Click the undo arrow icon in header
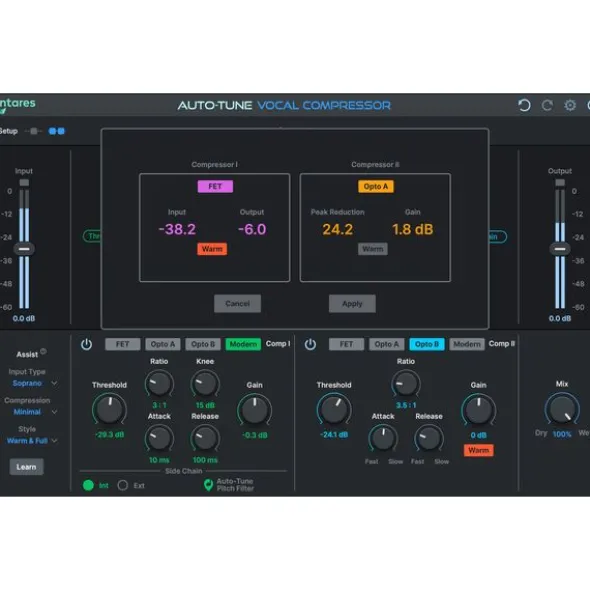 [524, 105]
